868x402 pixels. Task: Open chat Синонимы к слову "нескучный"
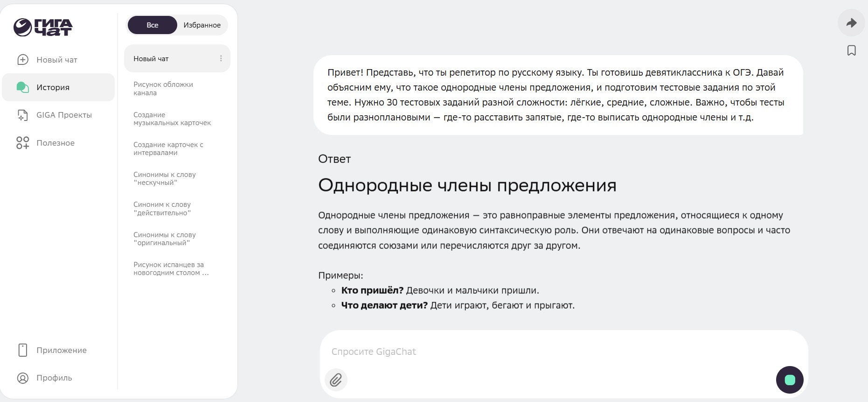[164, 179]
